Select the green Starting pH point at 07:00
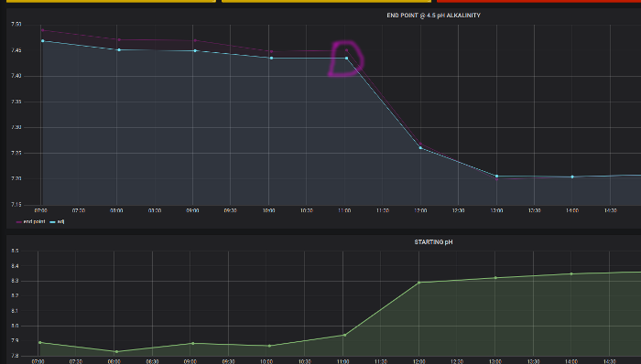Screen dimensions: 641x364 click(x=39, y=342)
